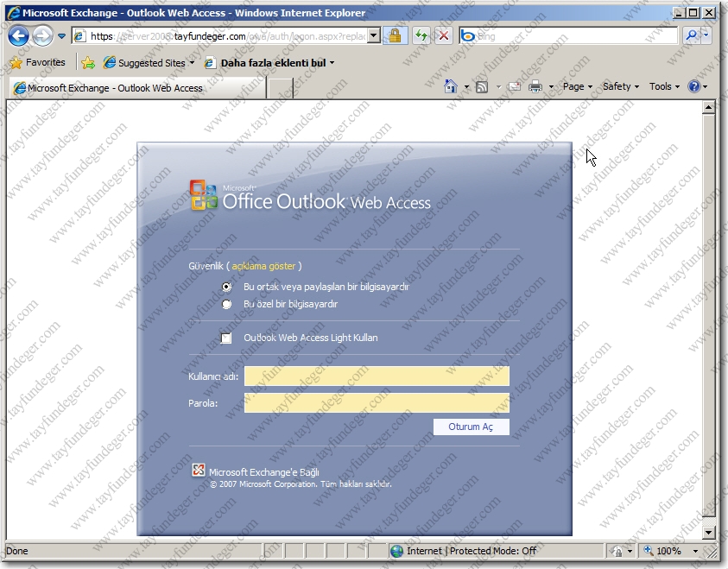Click the Microsoft Exchange logo icon
Screen dimensions: 728x569
199,471
